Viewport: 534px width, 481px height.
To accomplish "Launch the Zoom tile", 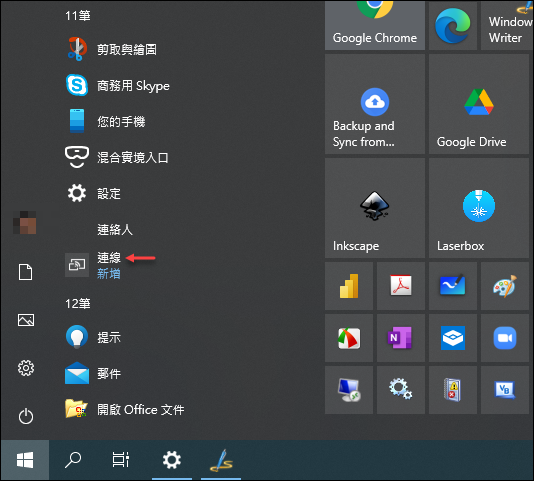I will (x=505, y=338).
